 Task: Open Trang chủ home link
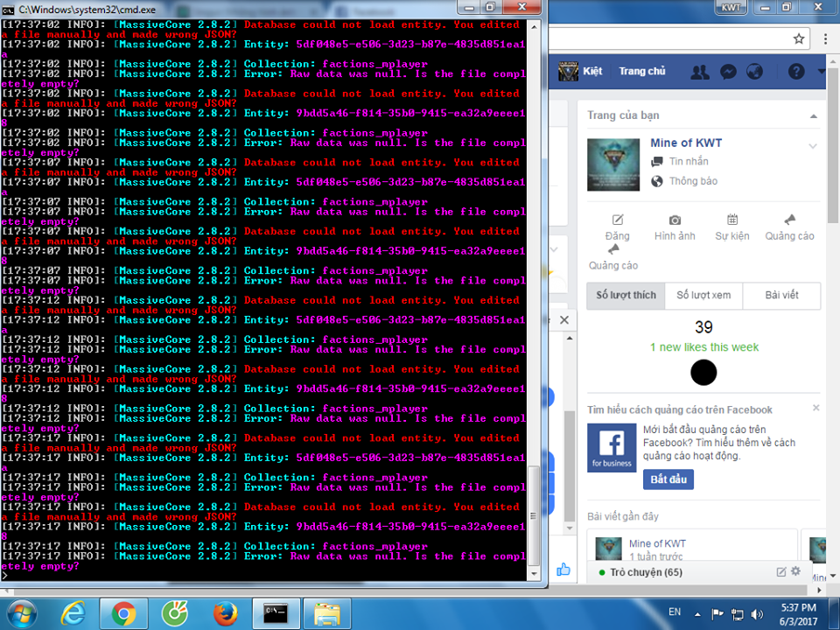pyautogui.click(x=641, y=71)
